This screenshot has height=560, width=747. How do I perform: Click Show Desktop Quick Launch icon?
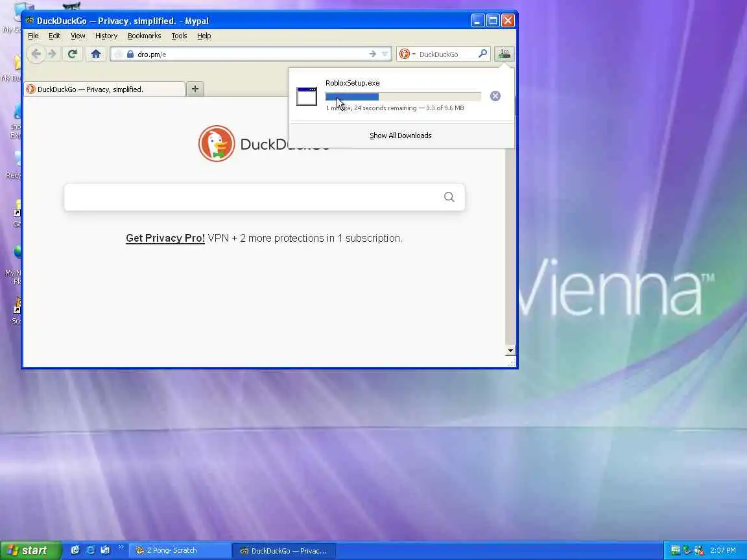coord(105,550)
